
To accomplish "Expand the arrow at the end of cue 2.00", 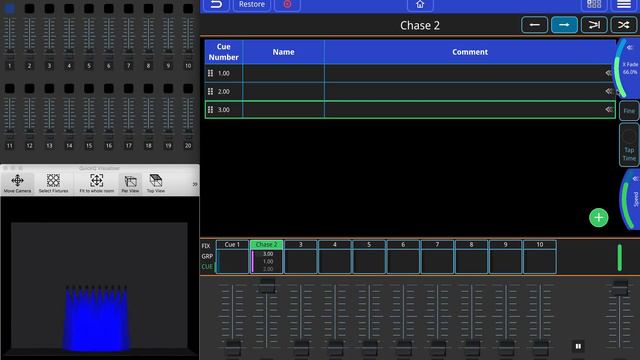I will coord(609,91).
